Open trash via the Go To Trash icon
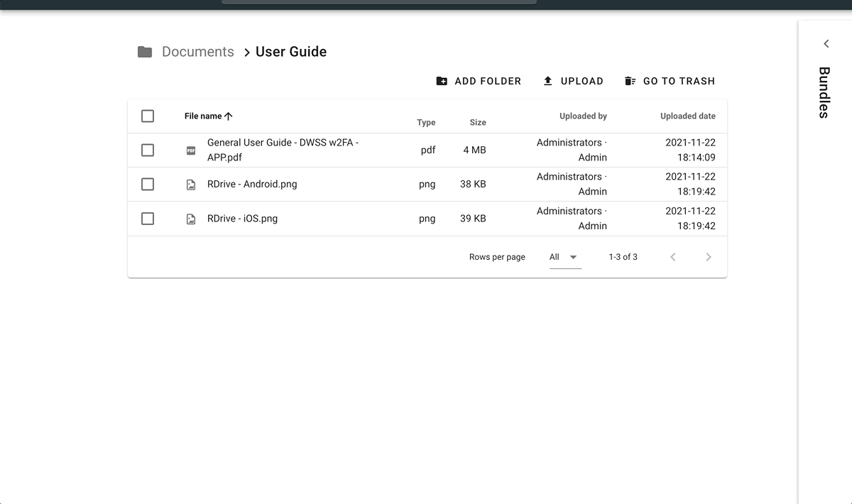Viewport: 852px width, 504px height. tap(630, 81)
